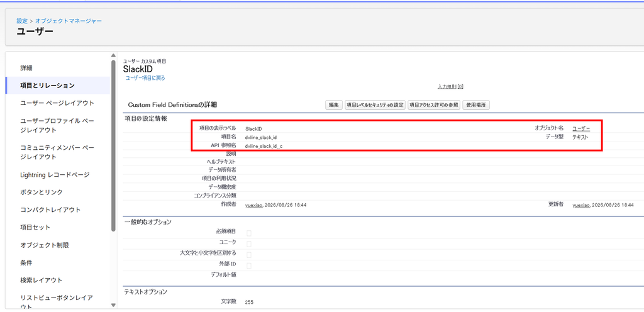Click the SlackID page heading

pyautogui.click(x=138, y=69)
